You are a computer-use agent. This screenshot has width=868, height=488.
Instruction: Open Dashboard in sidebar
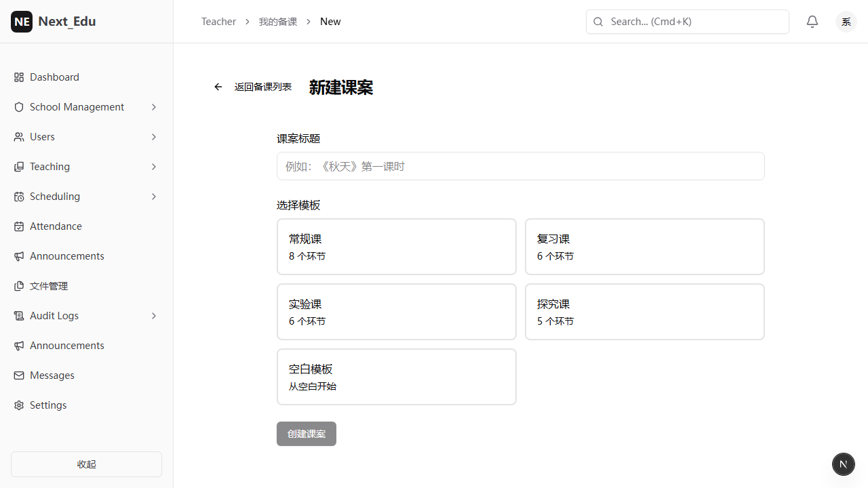point(86,77)
